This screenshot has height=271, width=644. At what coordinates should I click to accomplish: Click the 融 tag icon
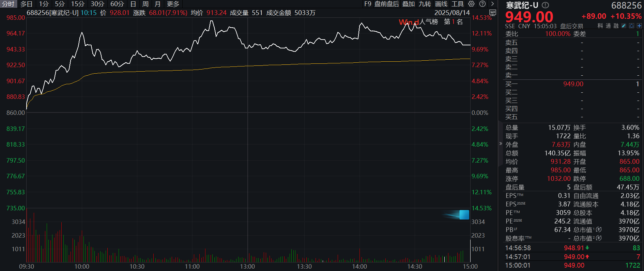[x=616, y=26]
